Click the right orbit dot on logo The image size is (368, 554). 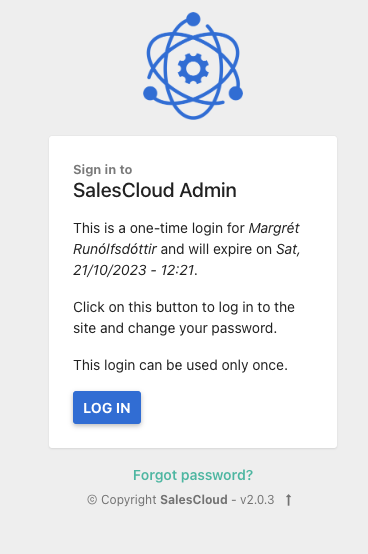(236, 93)
